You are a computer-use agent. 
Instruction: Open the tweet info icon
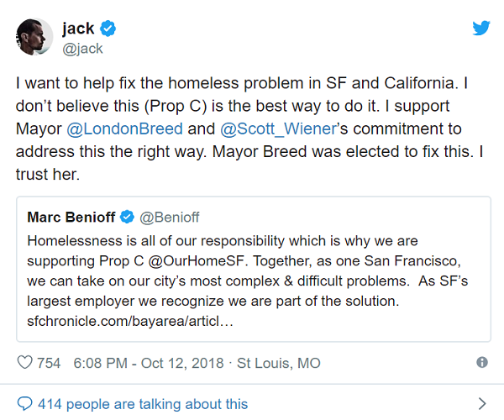point(482,363)
